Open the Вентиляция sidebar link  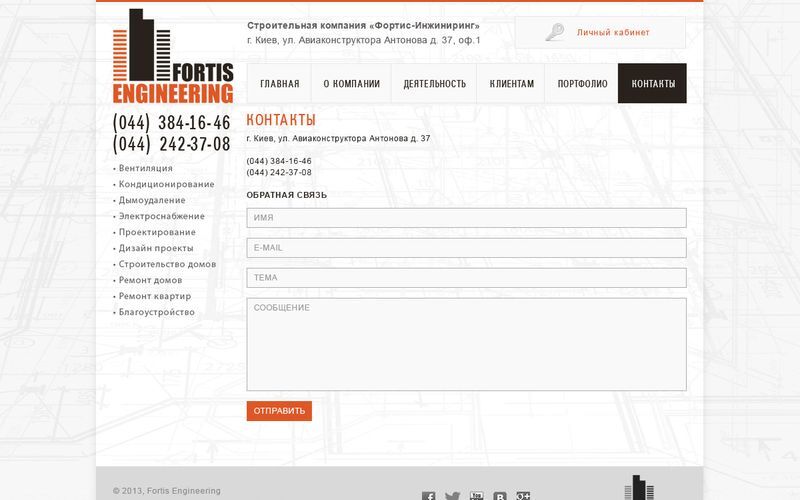click(145, 168)
